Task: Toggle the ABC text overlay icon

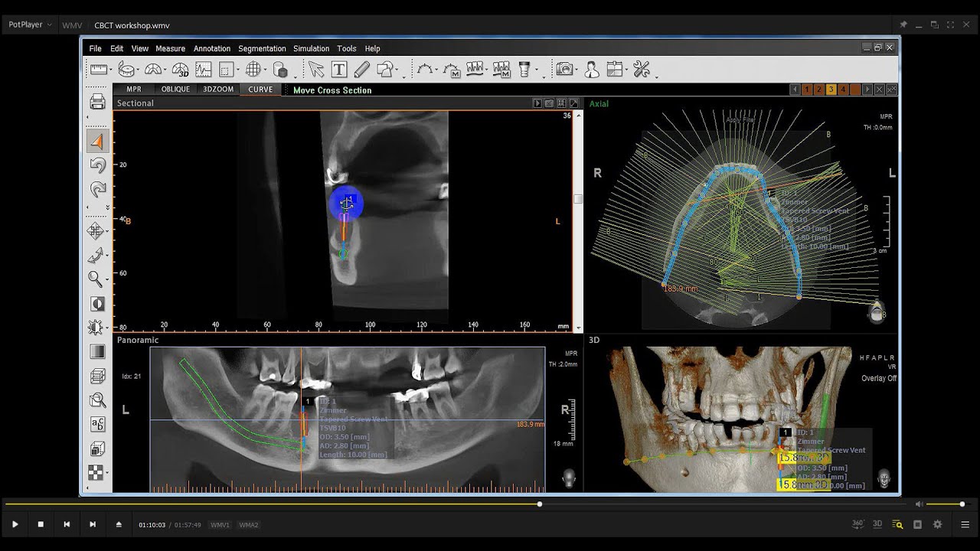Action: pos(97,424)
